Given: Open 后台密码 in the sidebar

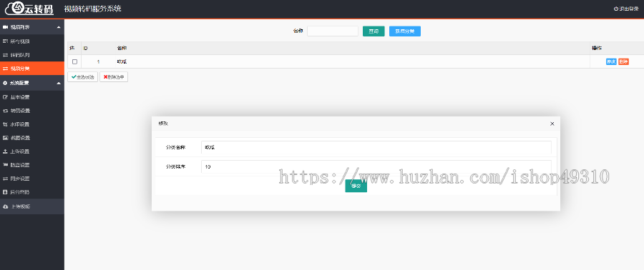Looking at the screenshot, I should click(x=32, y=191).
